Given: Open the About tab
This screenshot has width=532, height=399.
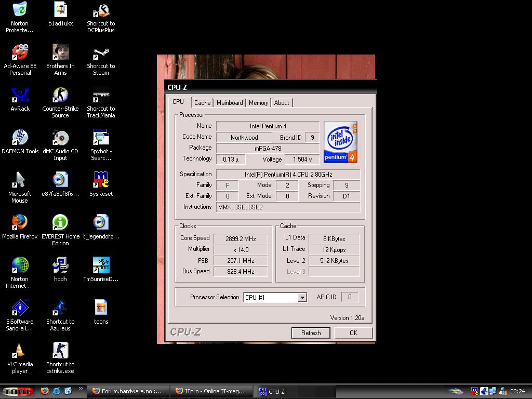Looking at the screenshot, I should (282, 103).
